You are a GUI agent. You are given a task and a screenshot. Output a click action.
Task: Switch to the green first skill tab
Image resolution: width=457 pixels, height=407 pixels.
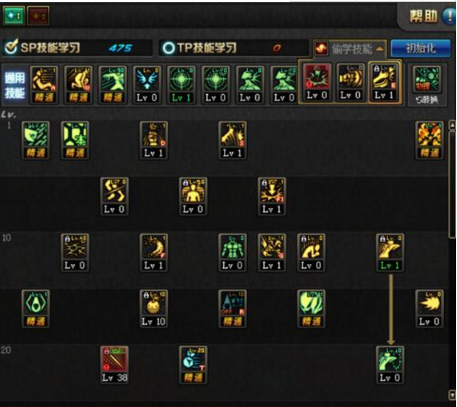(14, 15)
